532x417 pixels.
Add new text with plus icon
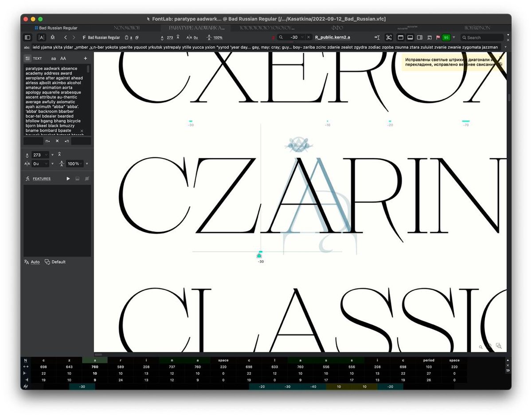pos(86,58)
